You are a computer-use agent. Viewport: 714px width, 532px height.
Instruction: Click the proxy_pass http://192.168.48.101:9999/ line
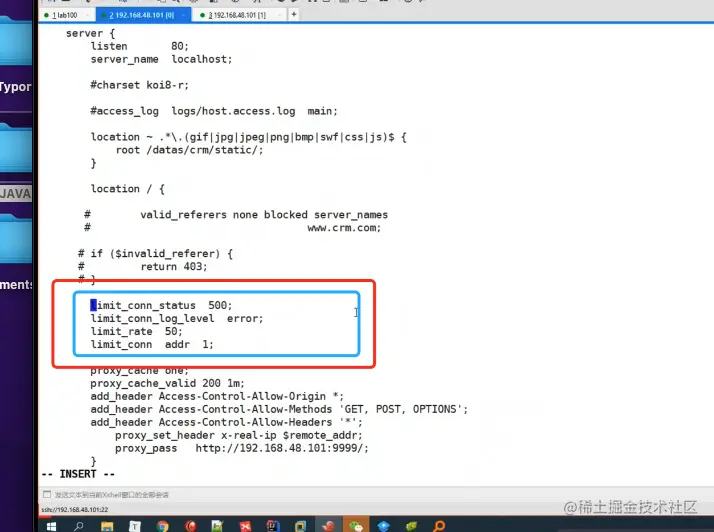pos(241,449)
